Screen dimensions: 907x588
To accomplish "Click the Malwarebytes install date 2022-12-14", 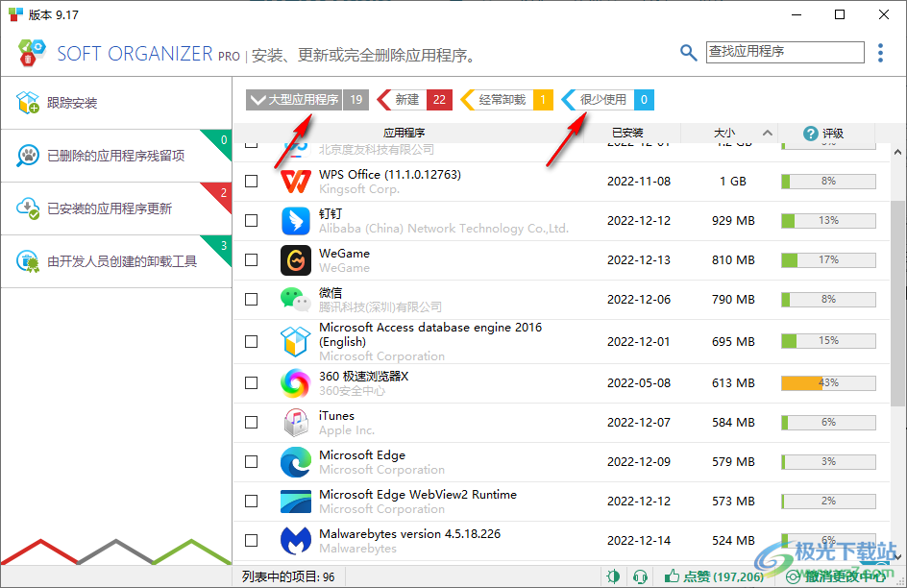I will tap(639, 540).
